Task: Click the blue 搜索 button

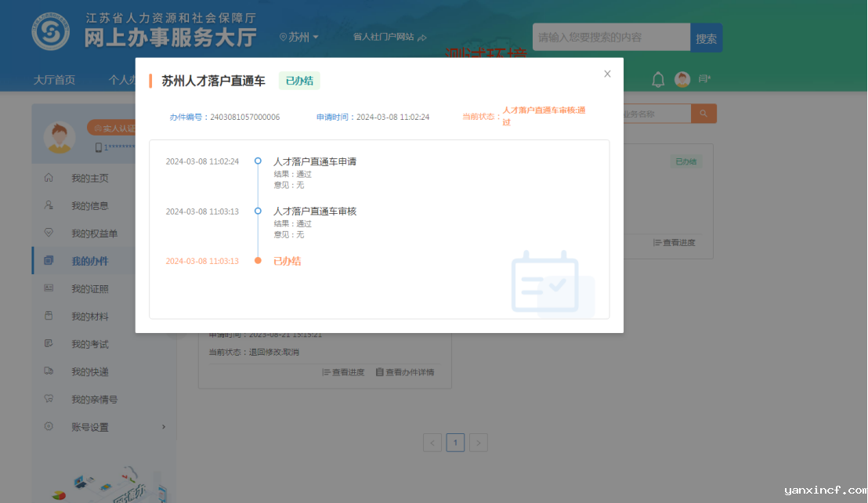Action: point(706,38)
